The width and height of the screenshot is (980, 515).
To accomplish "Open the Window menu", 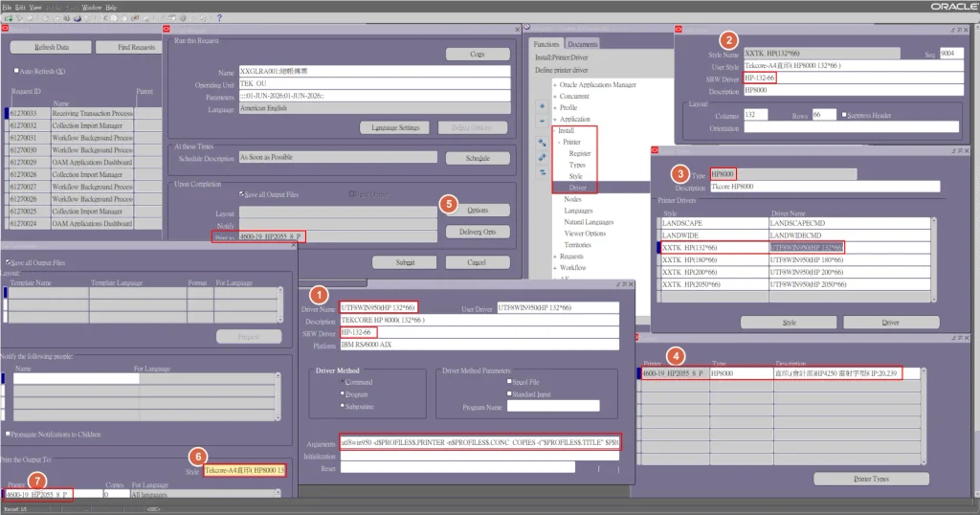I will click(x=91, y=8).
